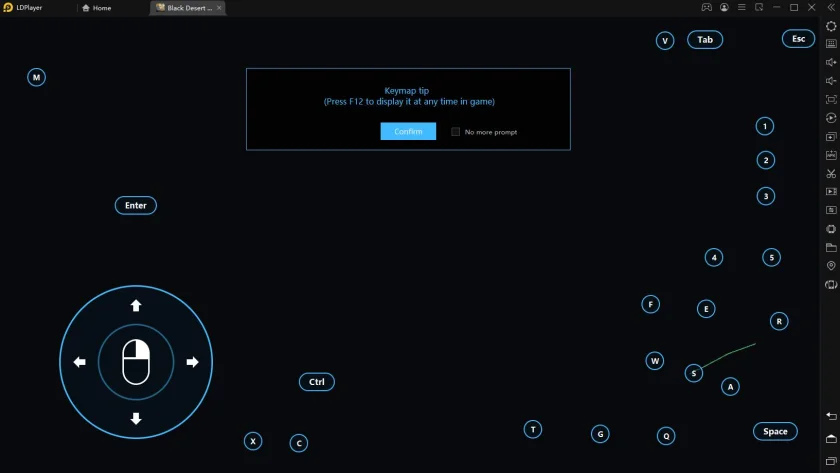Viewport: 840px width, 473px height.
Task: Click the key marker labeled 1
Action: click(765, 126)
